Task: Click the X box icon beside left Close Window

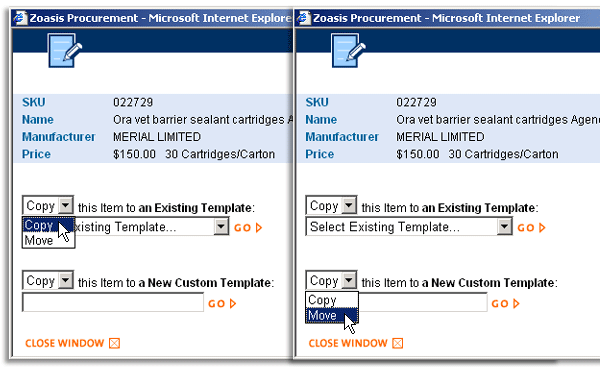Action: pos(114,343)
